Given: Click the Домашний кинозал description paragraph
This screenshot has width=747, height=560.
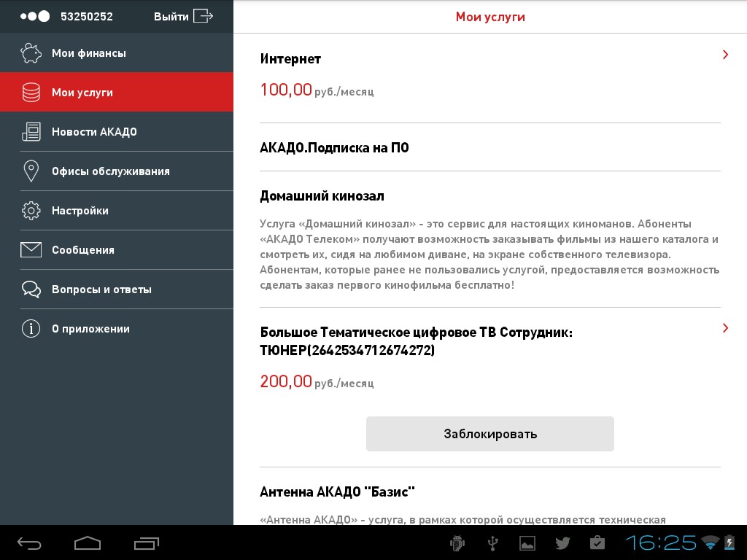Looking at the screenshot, I should pyautogui.click(x=489, y=254).
